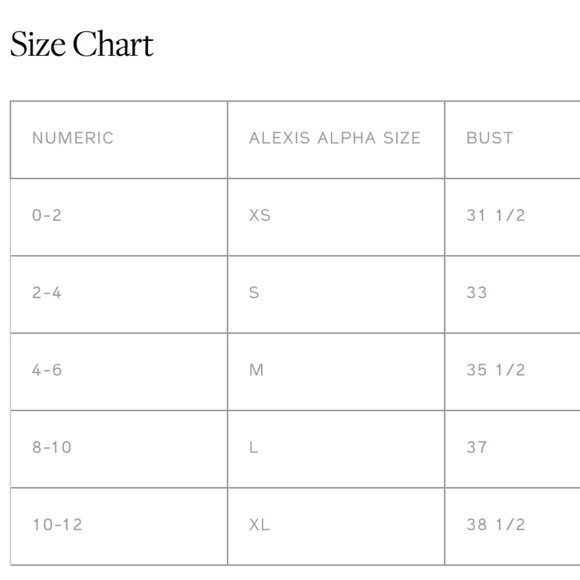Select the M alpha size cell
The height and width of the screenshot is (580, 580).
pos(336,371)
